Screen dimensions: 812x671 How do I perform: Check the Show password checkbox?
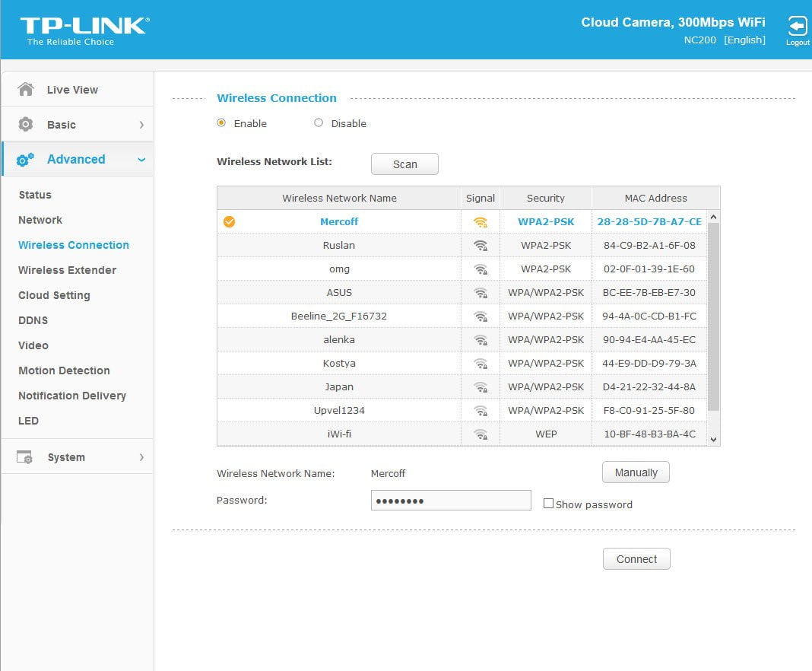[x=548, y=503]
